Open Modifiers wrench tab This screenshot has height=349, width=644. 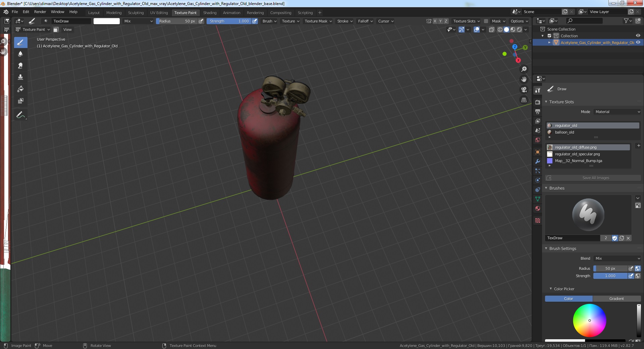(538, 161)
